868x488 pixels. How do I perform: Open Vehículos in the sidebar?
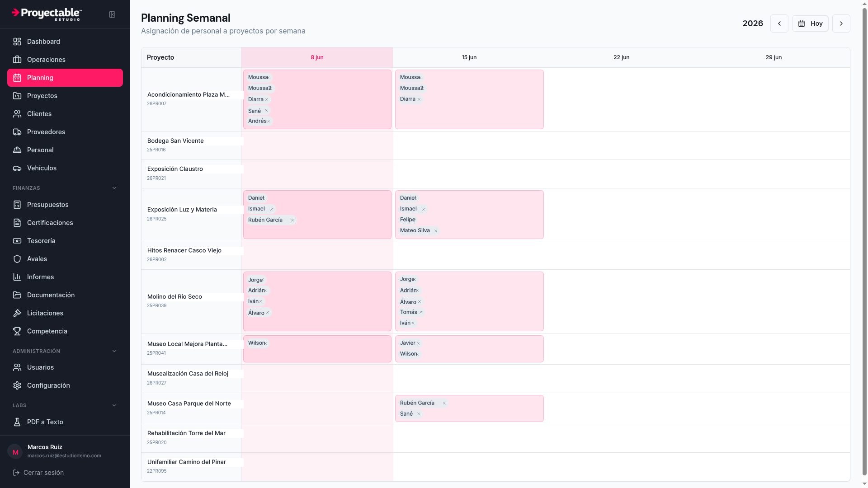coord(65,168)
